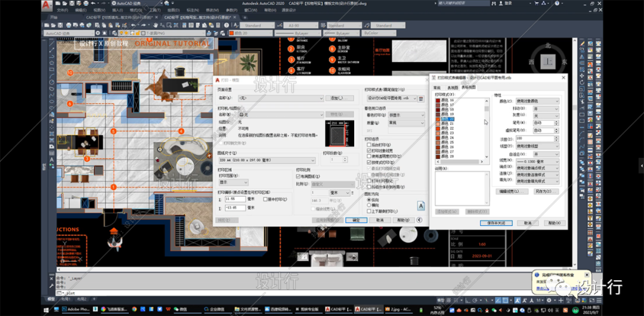Select 横向 orientation radio button
Viewport: 644px width, 316px height.
(369, 205)
